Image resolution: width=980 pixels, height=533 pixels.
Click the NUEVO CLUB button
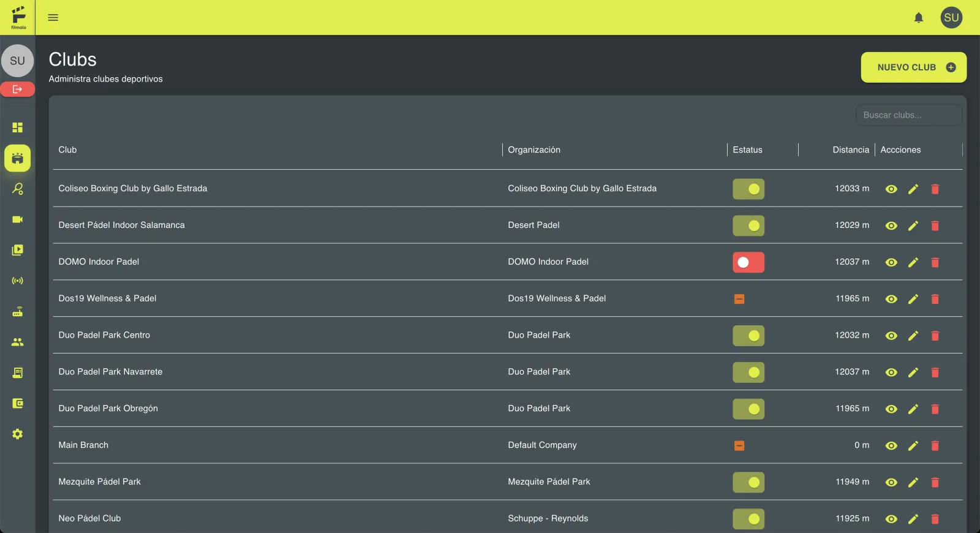(914, 67)
